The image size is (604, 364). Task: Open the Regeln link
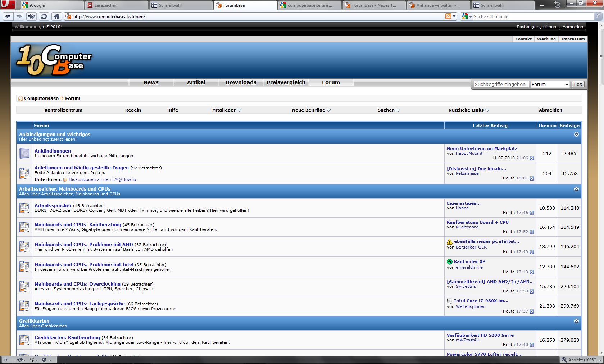[133, 110]
